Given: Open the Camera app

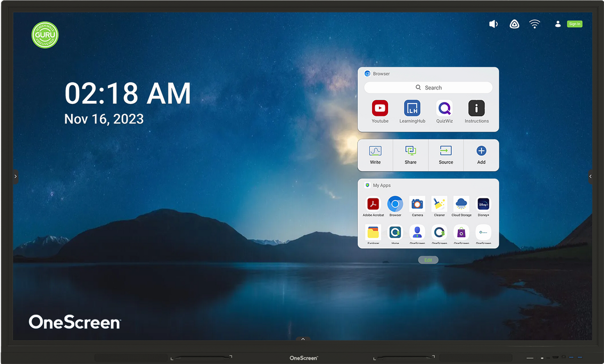Looking at the screenshot, I should (x=417, y=204).
